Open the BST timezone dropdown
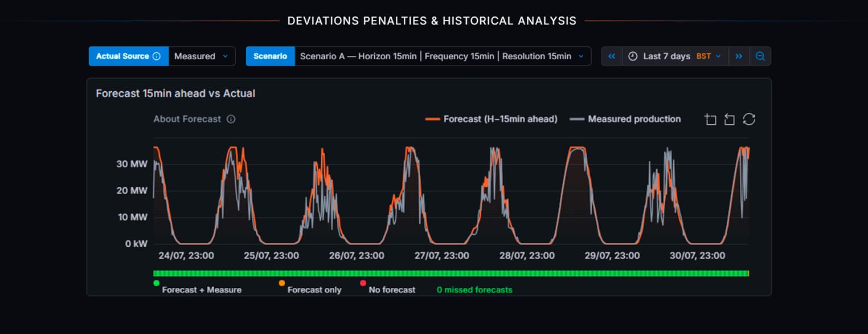Viewport: 868px width, 334px height. pyautogui.click(x=709, y=56)
